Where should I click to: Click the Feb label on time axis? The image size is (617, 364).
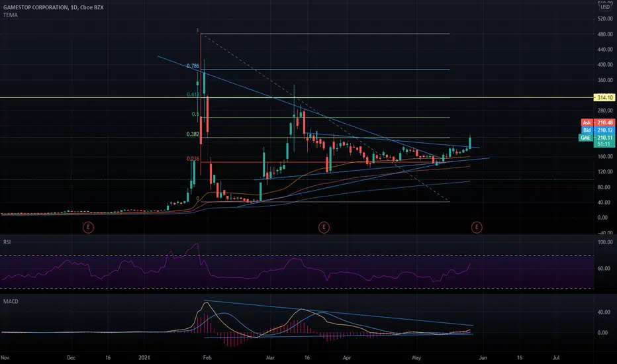click(207, 357)
